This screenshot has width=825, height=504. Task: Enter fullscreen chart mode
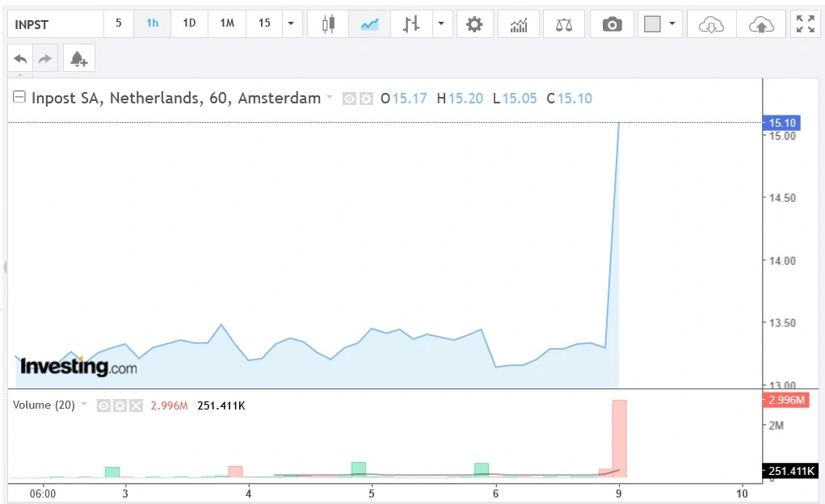805,23
